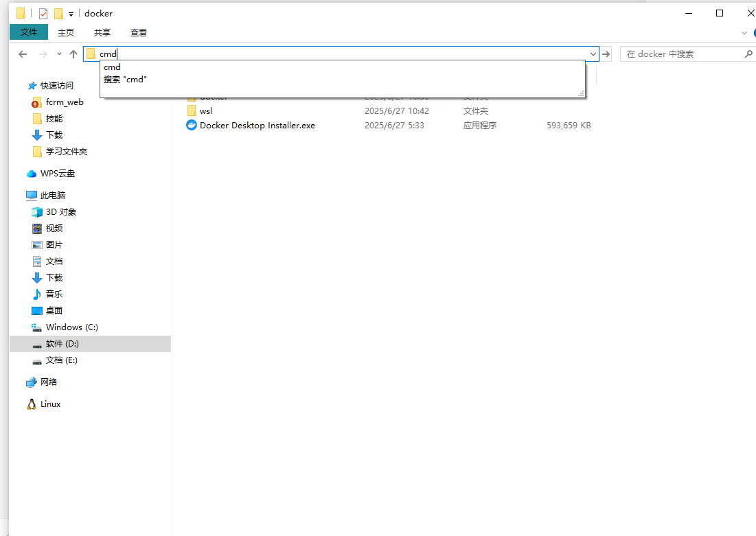Go forward with the right arrow button
The image size is (756, 536).
(x=43, y=54)
